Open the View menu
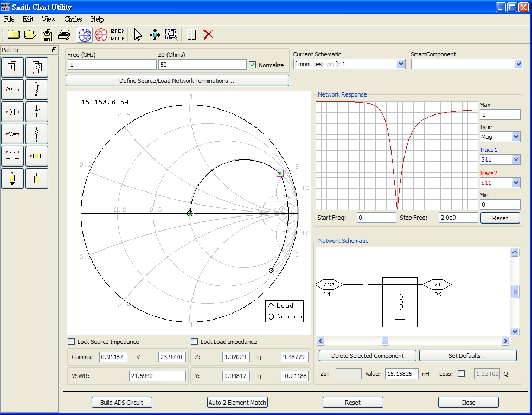 (x=48, y=20)
